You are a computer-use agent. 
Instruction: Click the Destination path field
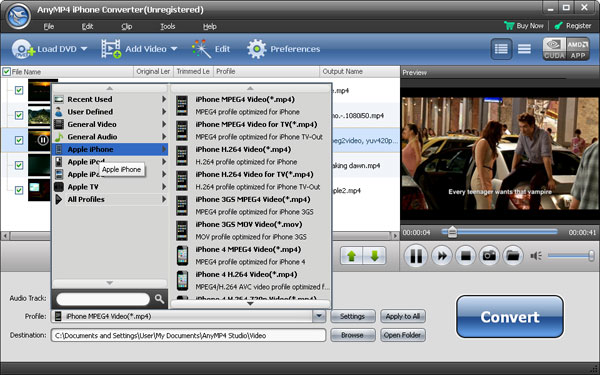(188, 335)
